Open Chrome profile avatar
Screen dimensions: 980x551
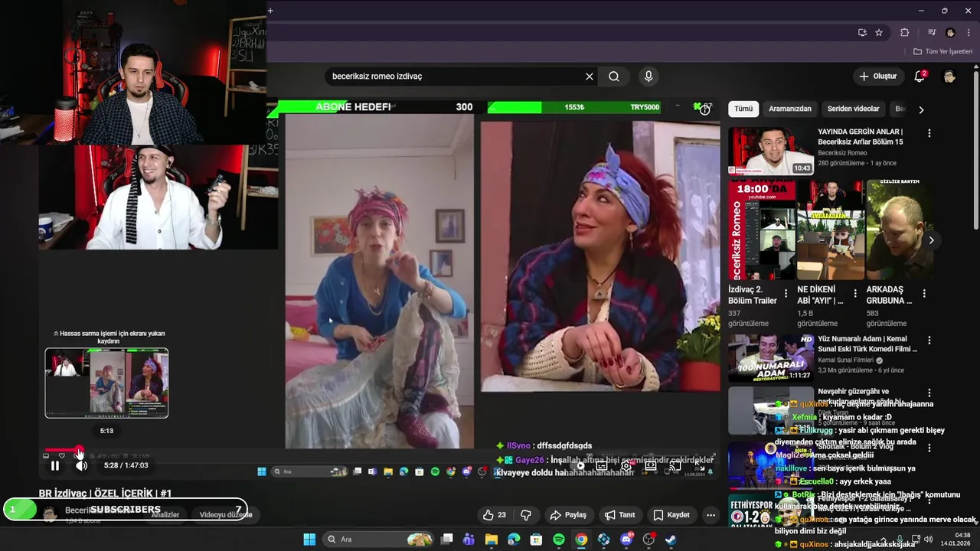point(950,32)
